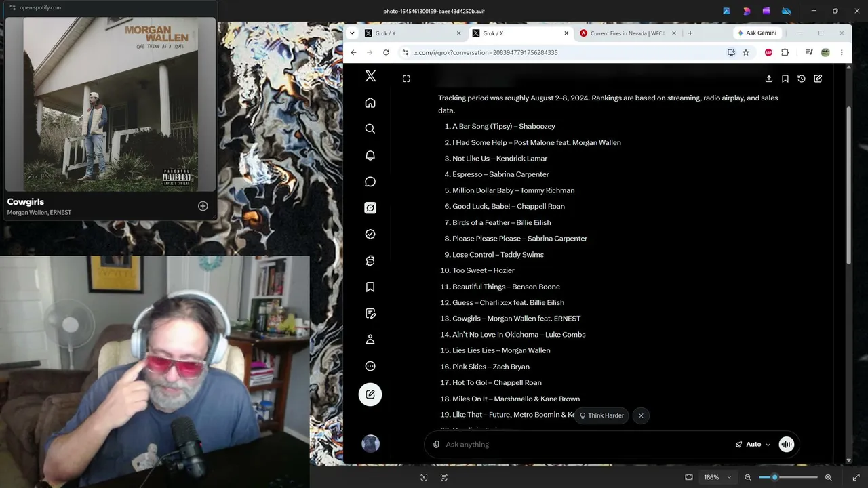The image size is (868, 488).
Task: Click Morgan Wallen, ERNEST artist link in Spotify
Action: click(39, 212)
